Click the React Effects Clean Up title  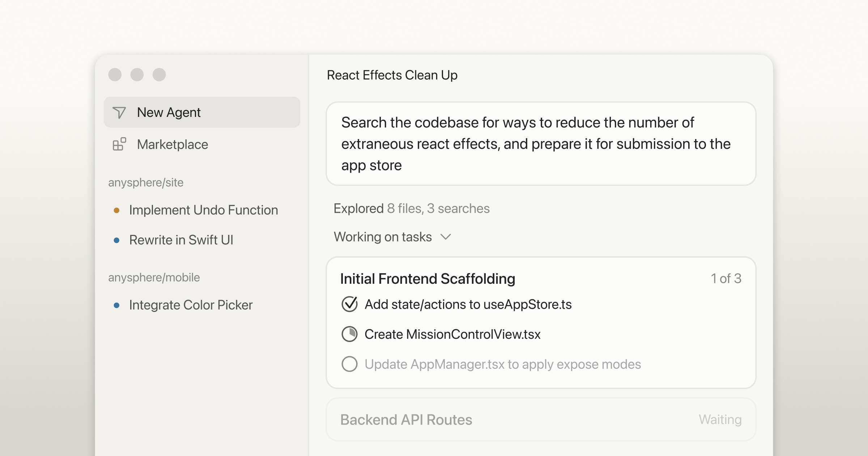(x=392, y=75)
